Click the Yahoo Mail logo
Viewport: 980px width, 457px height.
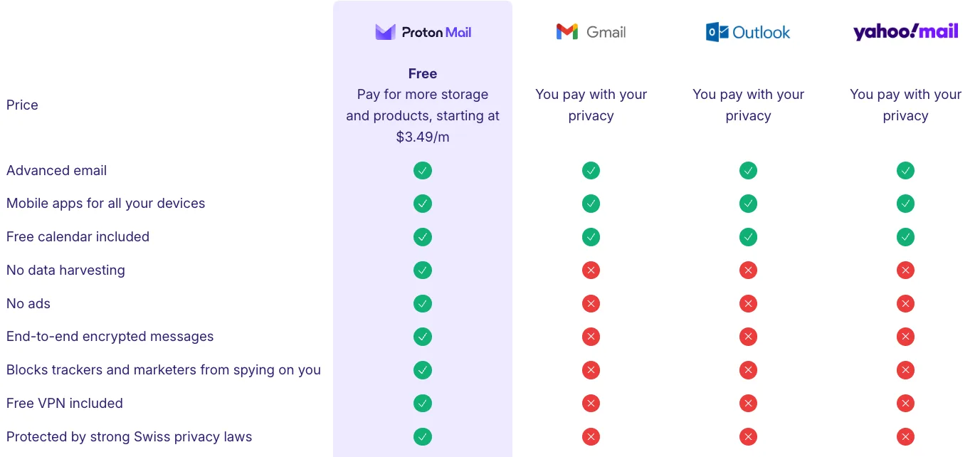click(x=905, y=31)
